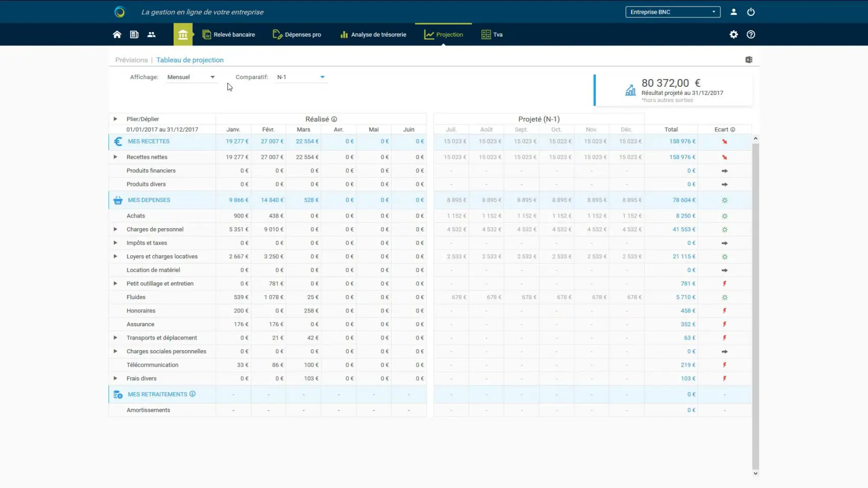Screen dimensions: 868x488
Task: Click black arrow in Location de matériel row
Action: (x=725, y=270)
